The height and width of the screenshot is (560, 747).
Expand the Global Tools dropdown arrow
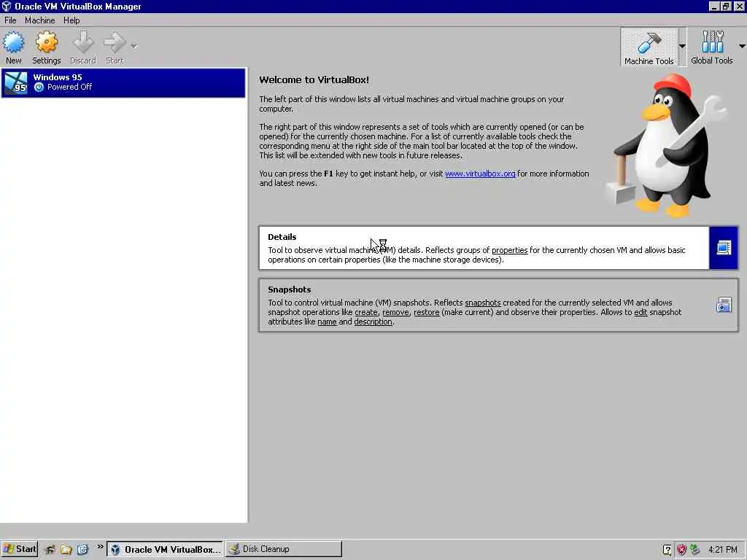(742, 46)
